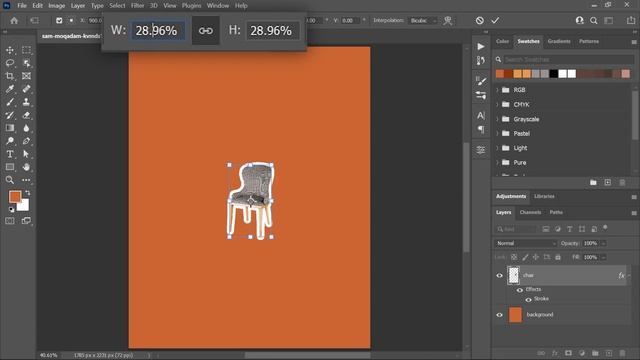Select the Eraser tool
Viewport: 640px width, 360px height.
click(26, 115)
